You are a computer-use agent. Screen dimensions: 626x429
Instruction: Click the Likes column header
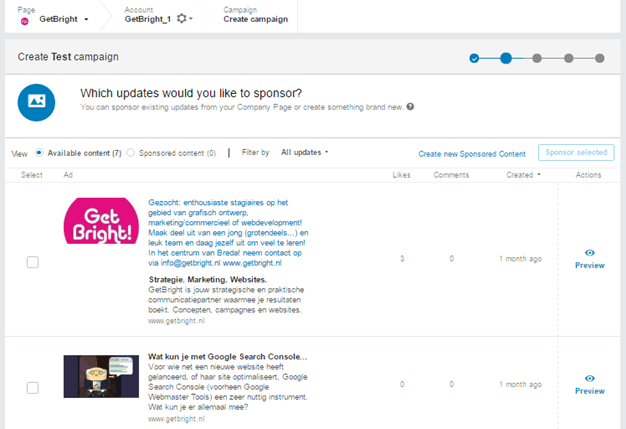pyautogui.click(x=401, y=175)
